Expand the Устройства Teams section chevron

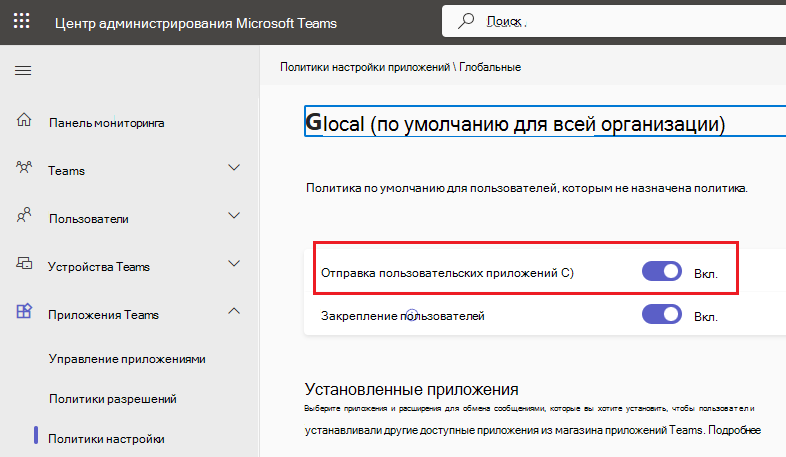pyautogui.click(x=234, y=264)
